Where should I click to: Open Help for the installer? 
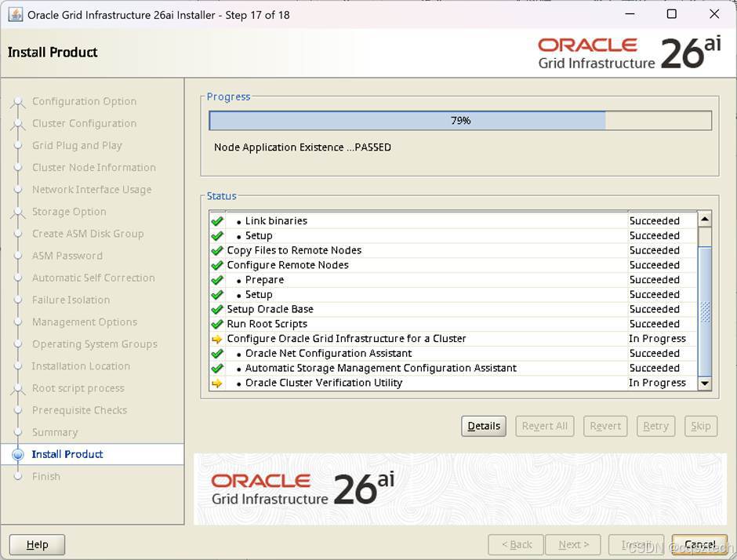37,544
